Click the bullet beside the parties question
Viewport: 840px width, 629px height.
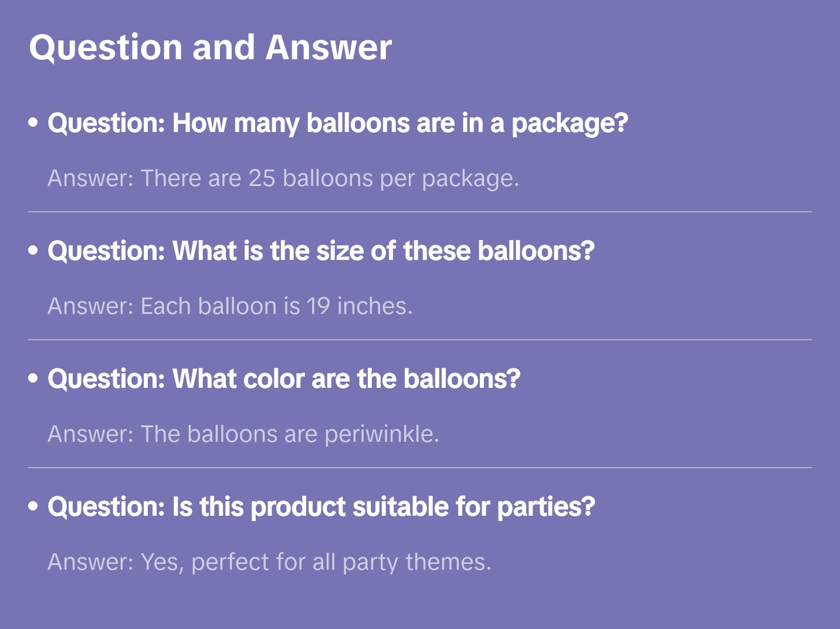click(33, 506)
